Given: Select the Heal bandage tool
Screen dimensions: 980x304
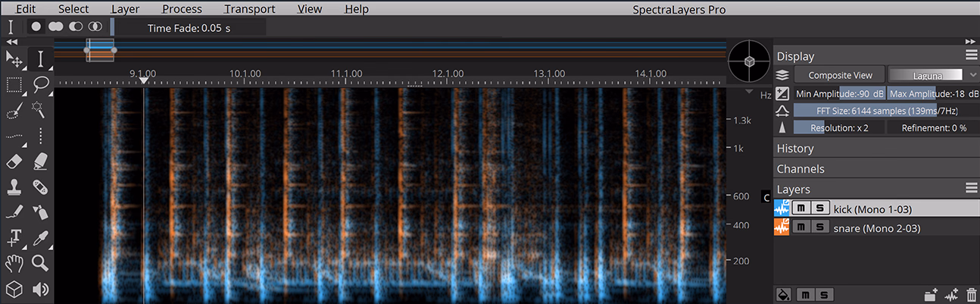Looking at the screenshot, I should [x=40, y=186].
